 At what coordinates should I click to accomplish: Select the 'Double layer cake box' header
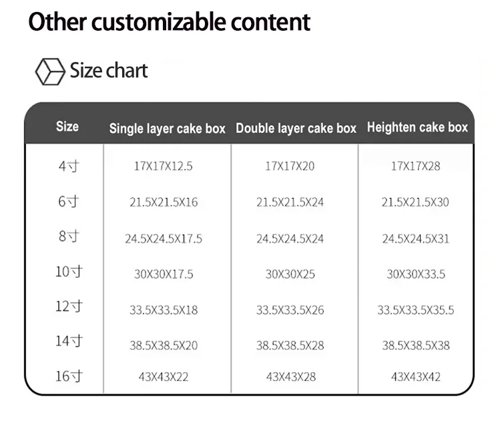(x=296, y=128)
